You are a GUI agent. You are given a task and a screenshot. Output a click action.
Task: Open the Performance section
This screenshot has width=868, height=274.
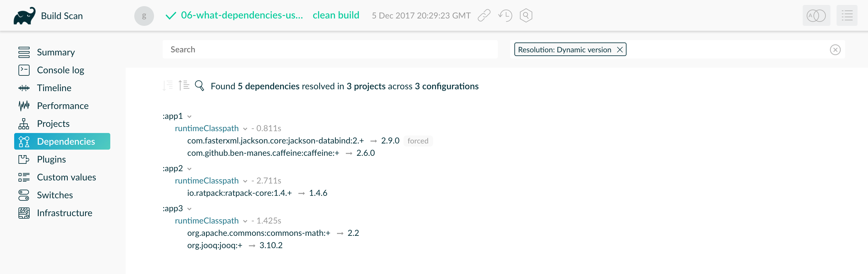pyautogui.click(x=63, y=106)
